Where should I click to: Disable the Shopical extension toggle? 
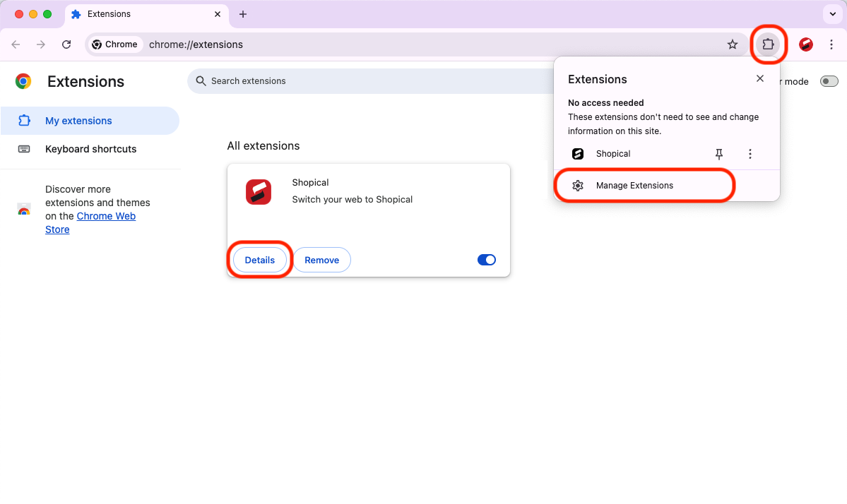pyautogui.click(x=486, y=260)
